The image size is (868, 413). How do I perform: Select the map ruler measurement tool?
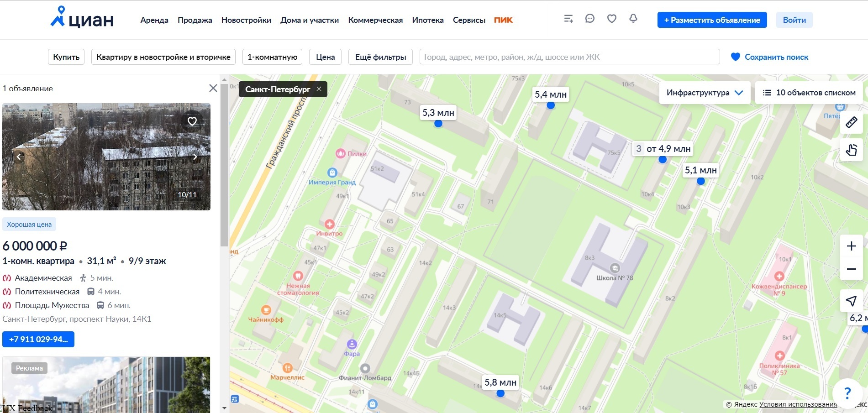click(851, 123)
